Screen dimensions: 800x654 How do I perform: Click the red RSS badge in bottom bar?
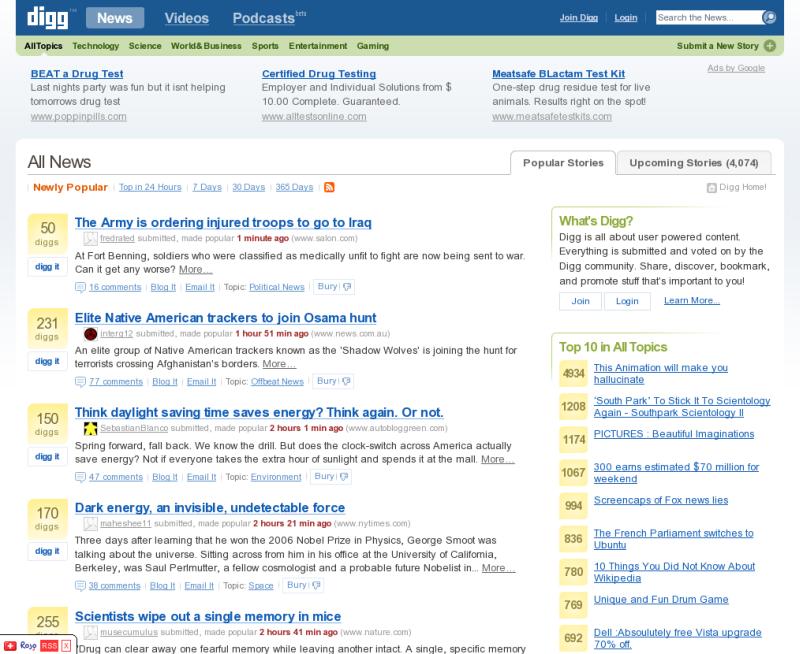(x=49, y=646)
